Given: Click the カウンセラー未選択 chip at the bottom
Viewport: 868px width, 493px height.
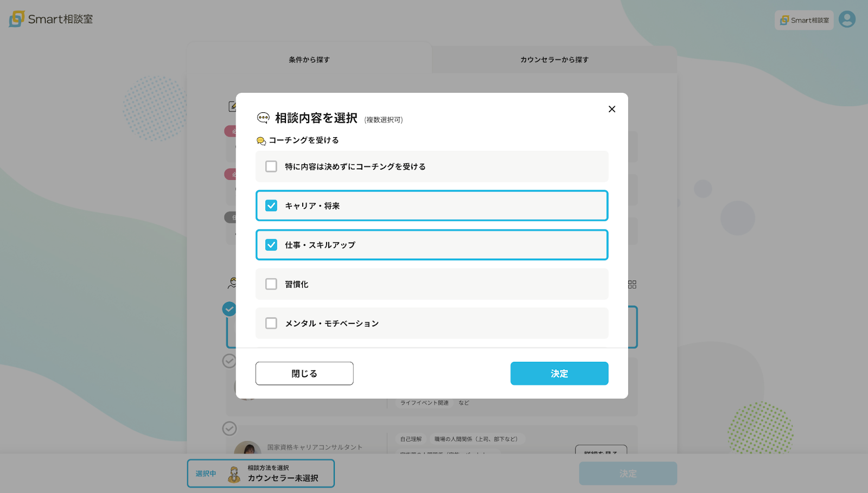Looking at the screenshot, I should pos(277,478).
